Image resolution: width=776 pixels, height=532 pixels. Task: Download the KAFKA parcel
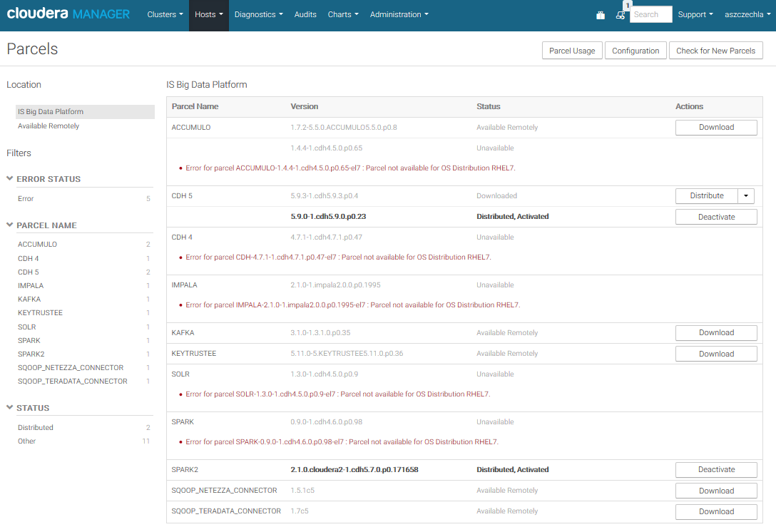tap(715, 332)
